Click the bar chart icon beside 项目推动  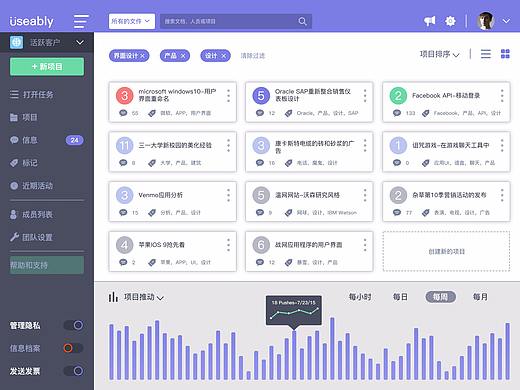(x=113, y=297)
